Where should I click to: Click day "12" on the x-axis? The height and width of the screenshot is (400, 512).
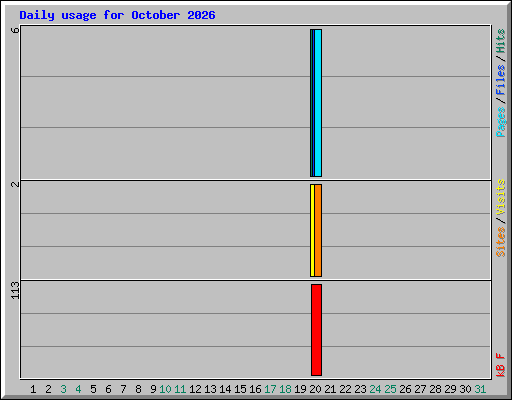(195, 389)
